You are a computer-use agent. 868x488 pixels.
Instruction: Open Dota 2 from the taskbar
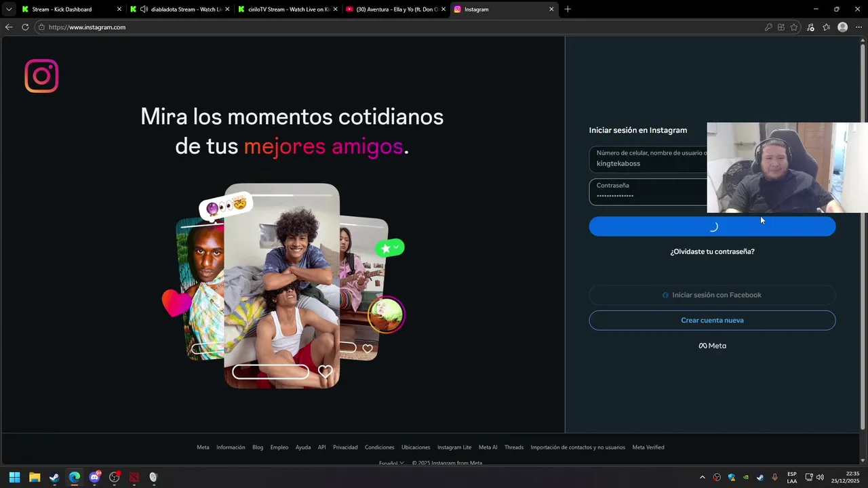[134, 477]
